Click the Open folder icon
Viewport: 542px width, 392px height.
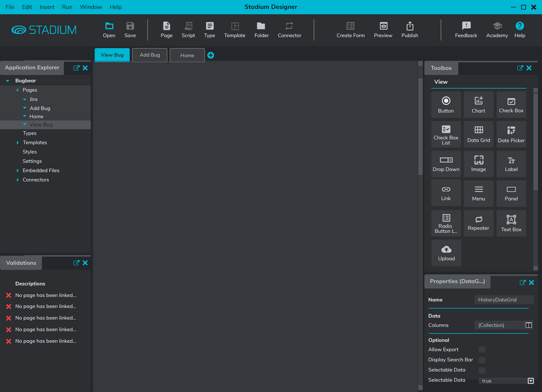[109, 26]
